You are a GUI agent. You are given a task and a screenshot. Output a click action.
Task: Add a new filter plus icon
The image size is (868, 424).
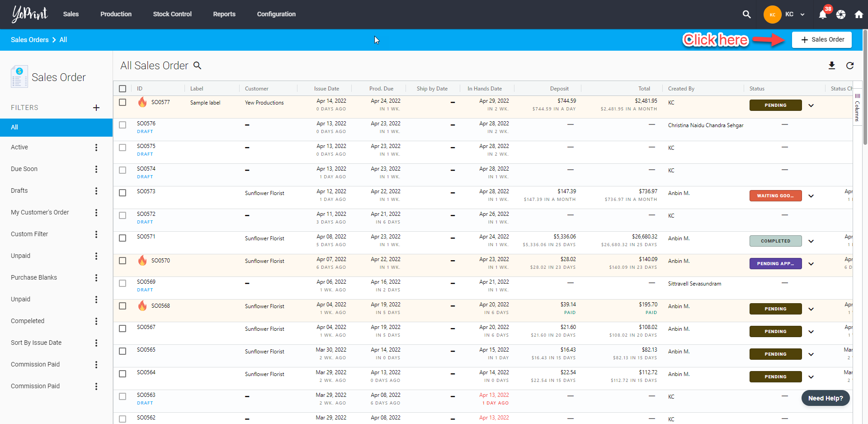[x=96, y=108]
